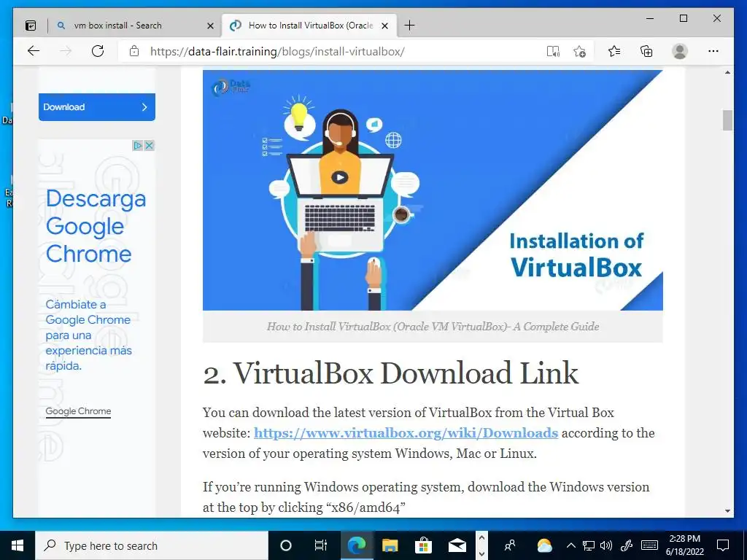Open the Favorites list icon

[x=614, y=51]
